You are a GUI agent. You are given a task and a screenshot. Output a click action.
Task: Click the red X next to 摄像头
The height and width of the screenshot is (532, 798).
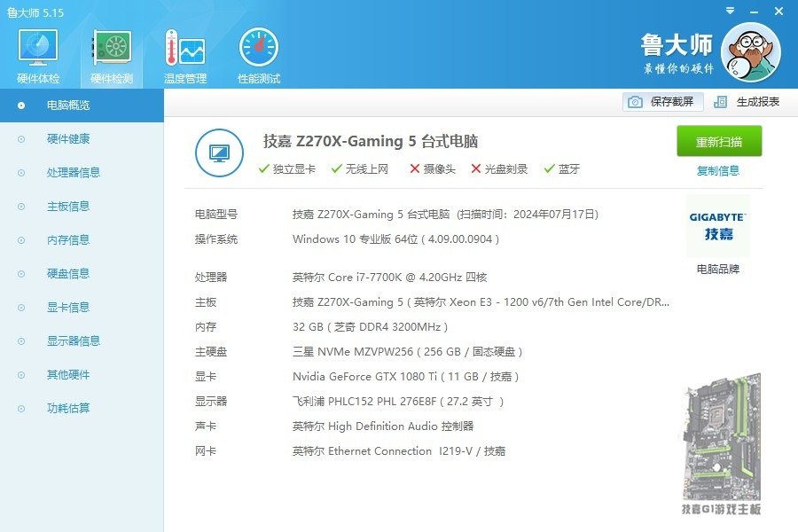tap(415, 168)
